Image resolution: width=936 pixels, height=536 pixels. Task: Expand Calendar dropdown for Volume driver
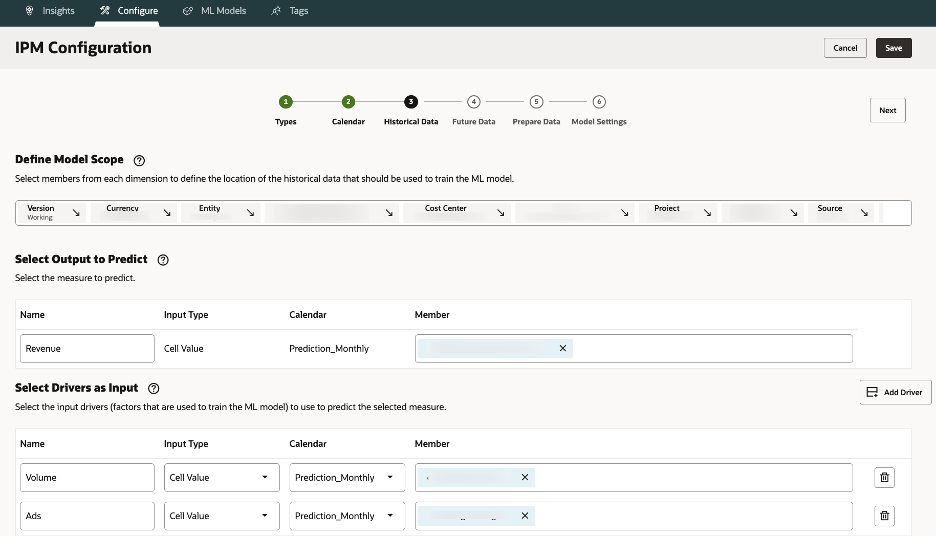pos(348,478)
